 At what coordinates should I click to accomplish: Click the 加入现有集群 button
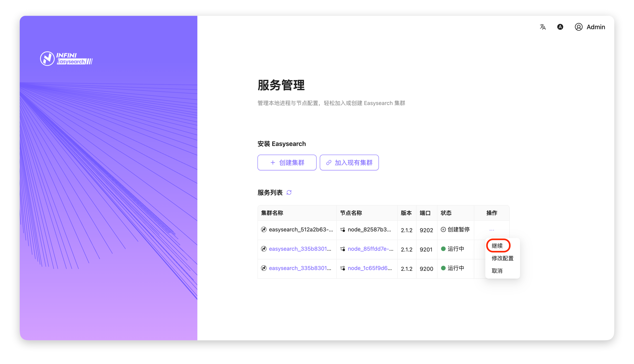point(349,162)
